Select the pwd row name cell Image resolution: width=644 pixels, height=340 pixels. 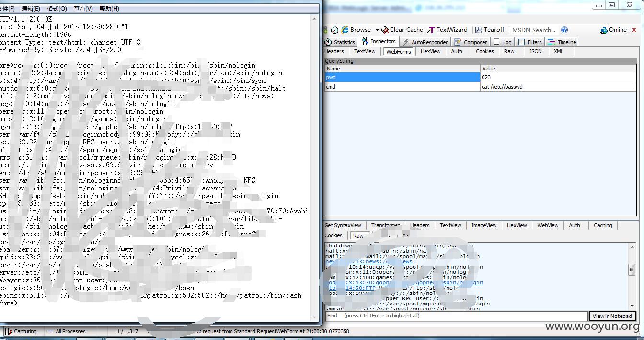coord(402,77)
